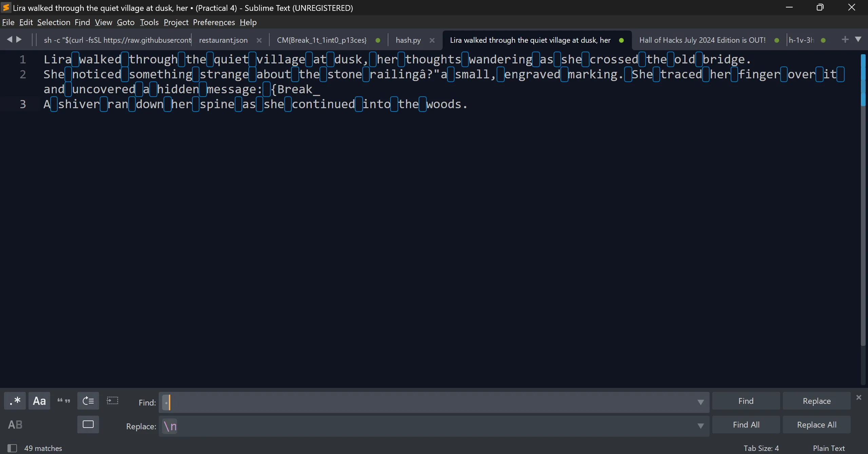
Task: Open the Selection menu
Action: (x=54, y=22)
